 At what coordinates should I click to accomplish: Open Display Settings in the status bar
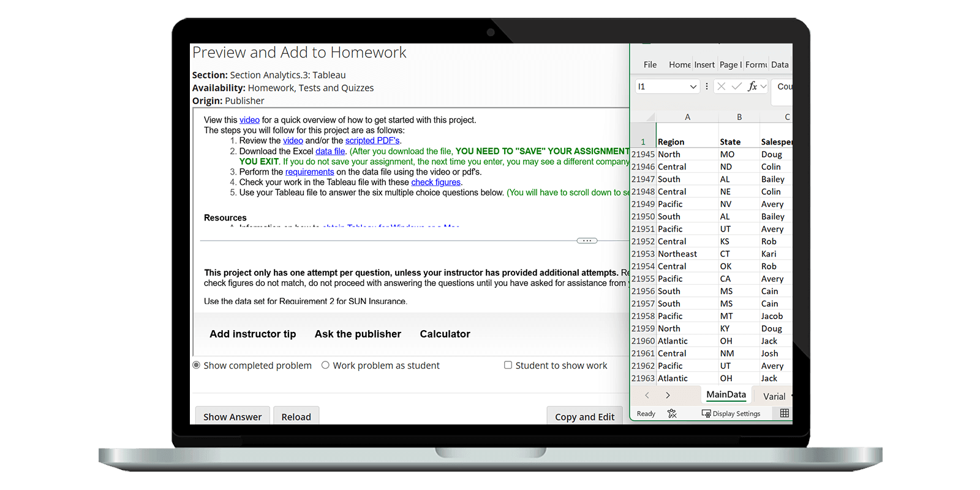click(x=731, y=413)
